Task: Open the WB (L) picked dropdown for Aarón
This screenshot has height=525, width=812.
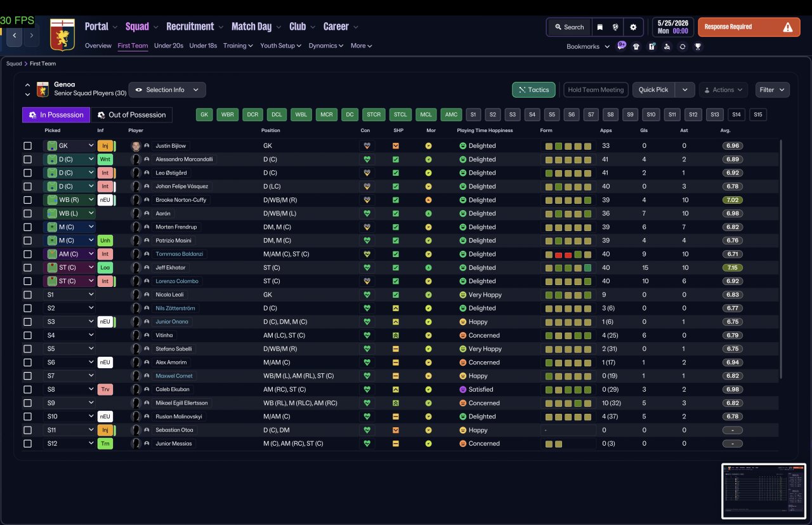Action: 70,213
